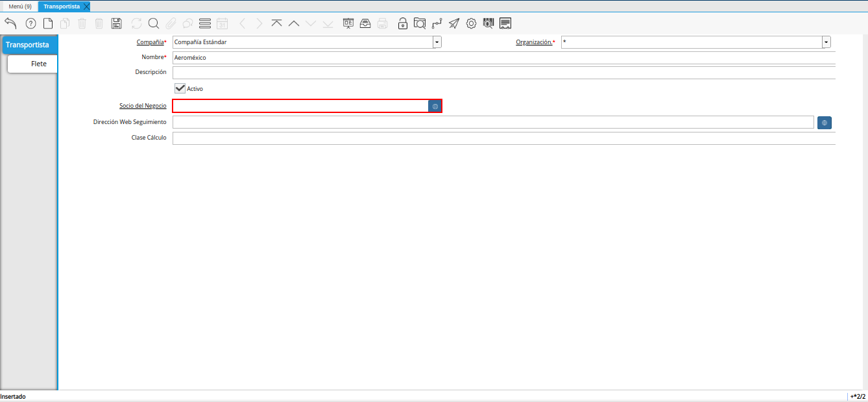Click the Socio del Negocio label link
868x402 pixels.
coord(143,106)
